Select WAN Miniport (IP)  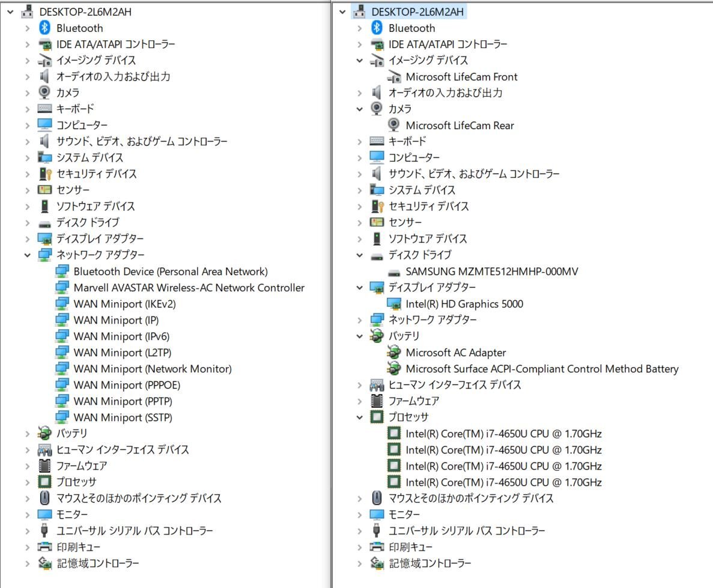(x=116, y=320)
